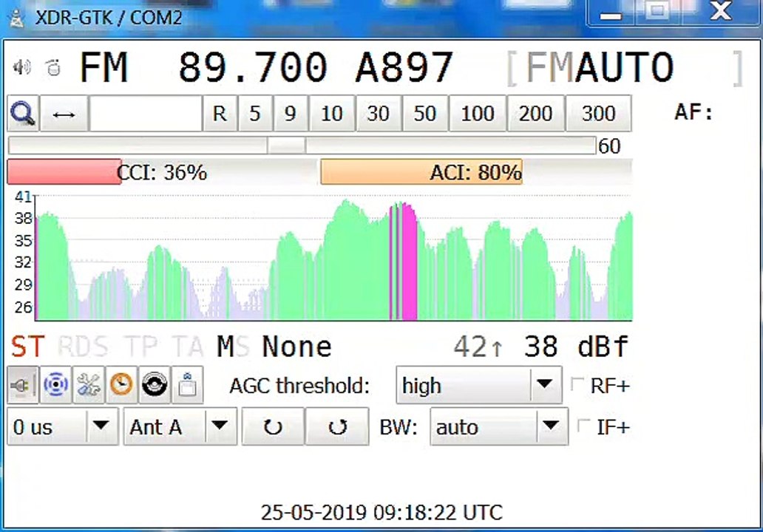Image resolution: width=763 pixels, height=532 pixels.
Task: Click the power plug connect icon
Action: [22, 385]
